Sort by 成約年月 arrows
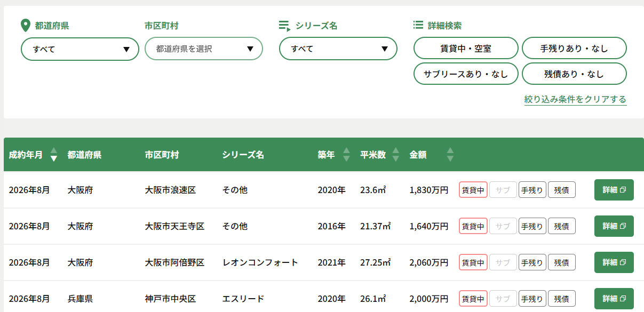 53,155
